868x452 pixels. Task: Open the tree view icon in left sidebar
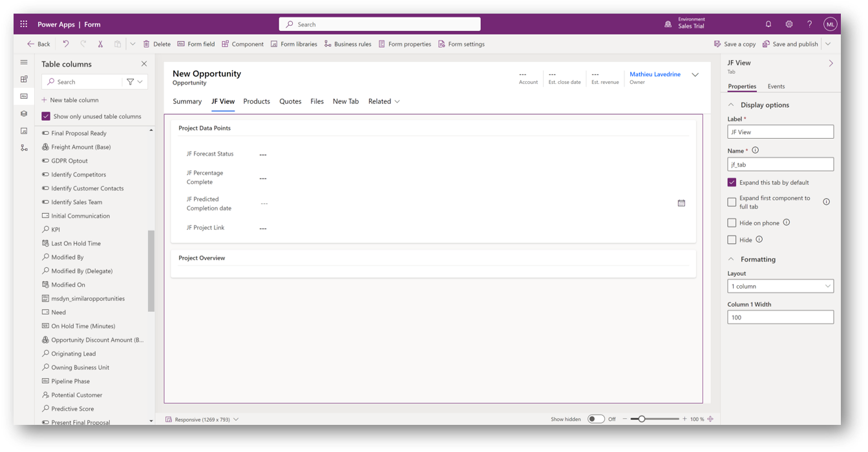point(24,148)
